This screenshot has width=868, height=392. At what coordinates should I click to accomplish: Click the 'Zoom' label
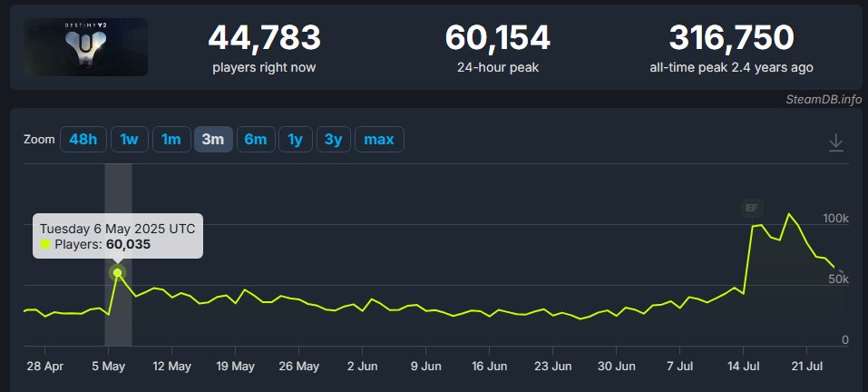point(39,140)
